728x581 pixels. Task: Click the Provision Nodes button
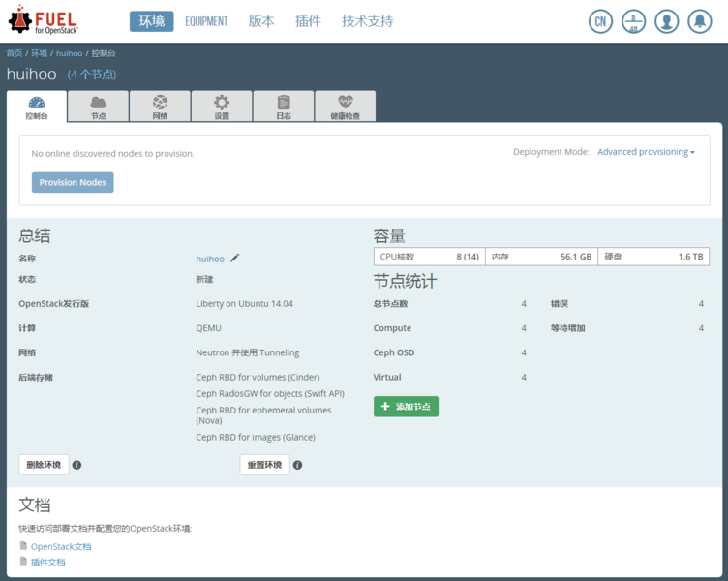(73, 182)
